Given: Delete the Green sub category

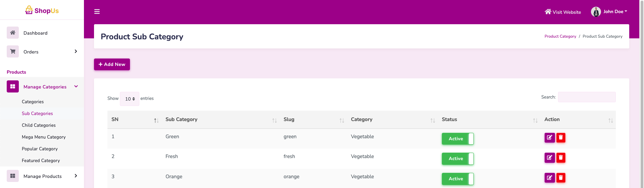Looking at the screenshot, I should click(561, 138).
